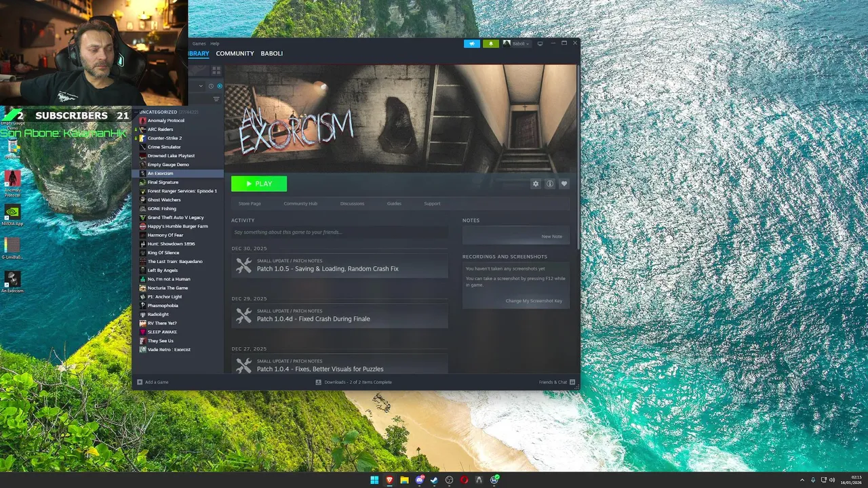Open Downloads status at bottom
This screenshot has width=868, height=488.
pos(353,382)
